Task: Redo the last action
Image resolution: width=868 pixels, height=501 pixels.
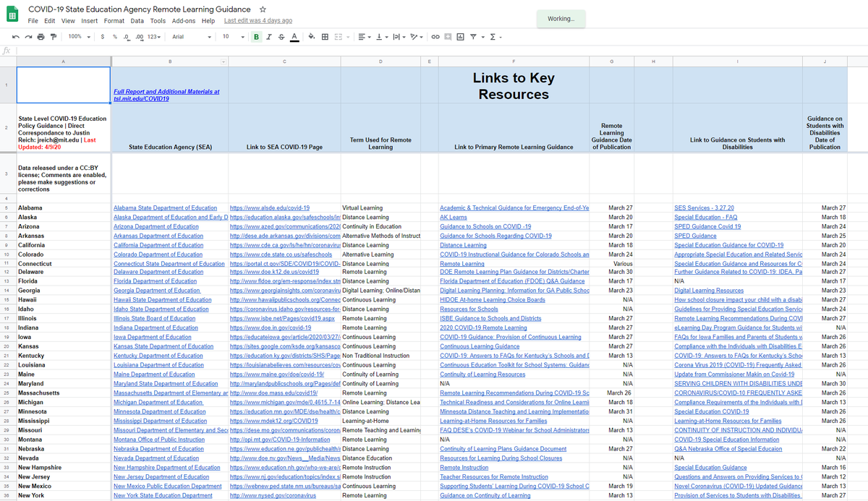Action: [x=28, y=37]
